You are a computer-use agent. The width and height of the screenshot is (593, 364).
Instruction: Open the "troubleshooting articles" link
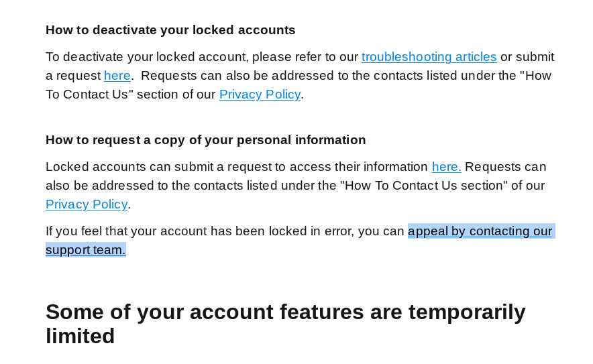click(429, 57)
